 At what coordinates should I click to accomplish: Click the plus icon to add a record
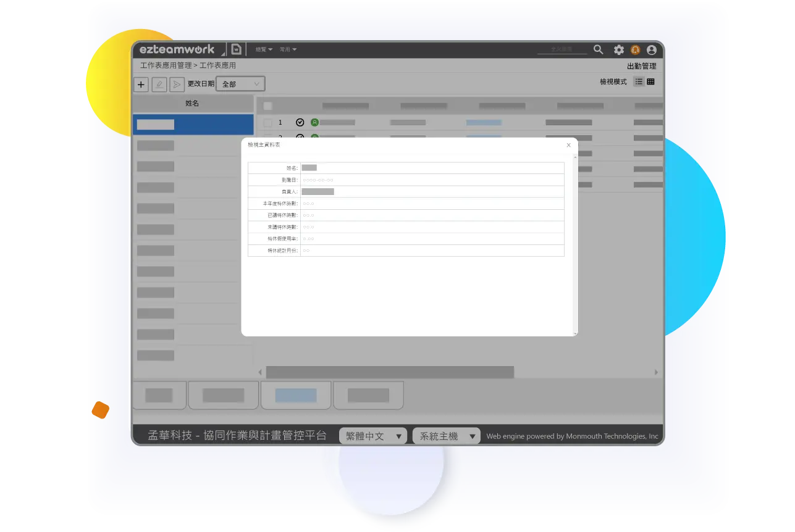tap(141, 85)
